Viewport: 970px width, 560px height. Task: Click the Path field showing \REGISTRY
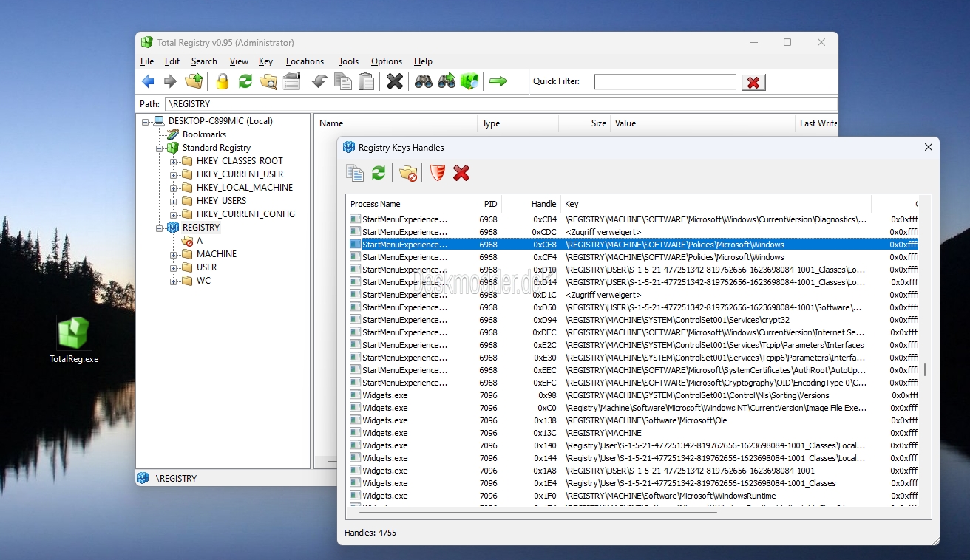[501, 104]
